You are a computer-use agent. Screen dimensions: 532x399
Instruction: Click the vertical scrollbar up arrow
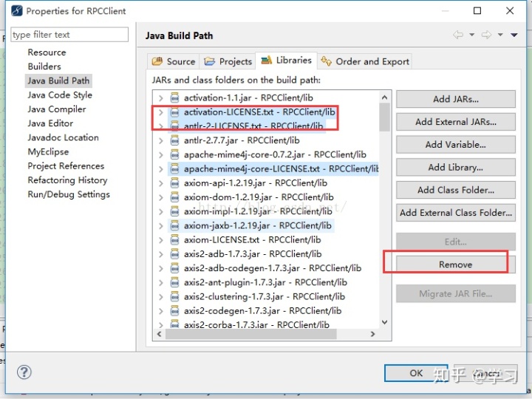384,98
